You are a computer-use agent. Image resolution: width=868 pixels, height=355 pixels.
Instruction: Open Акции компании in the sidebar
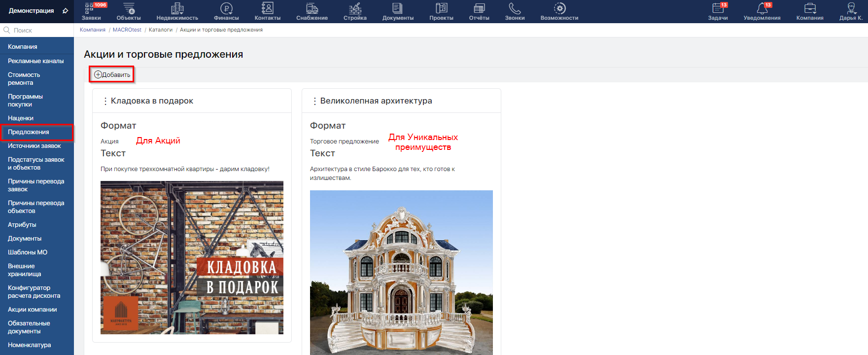pyautogui.click(x=33, y=310)
